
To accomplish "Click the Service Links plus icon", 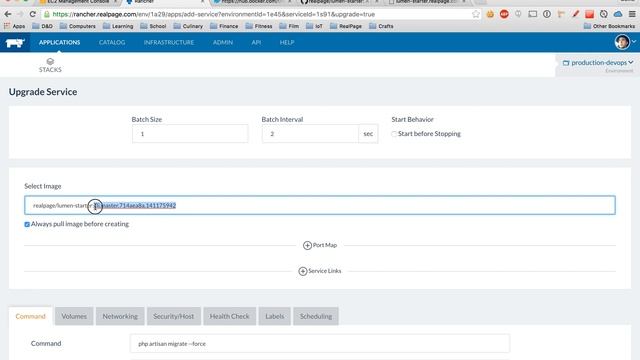I will [303, 271].
